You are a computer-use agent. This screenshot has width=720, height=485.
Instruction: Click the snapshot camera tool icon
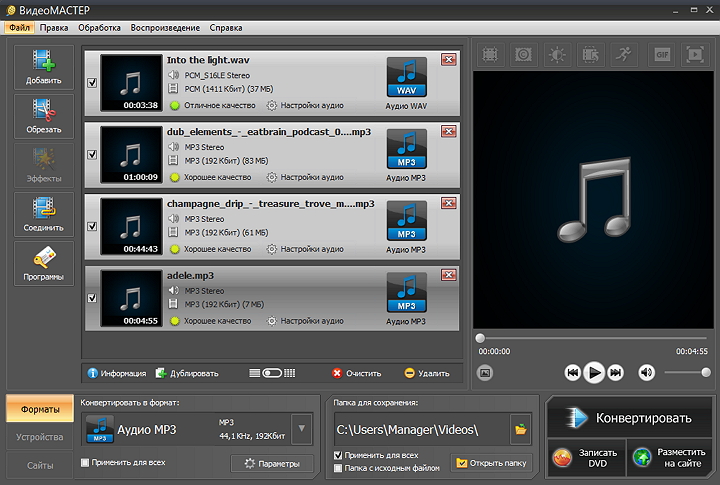click(523, 55)
